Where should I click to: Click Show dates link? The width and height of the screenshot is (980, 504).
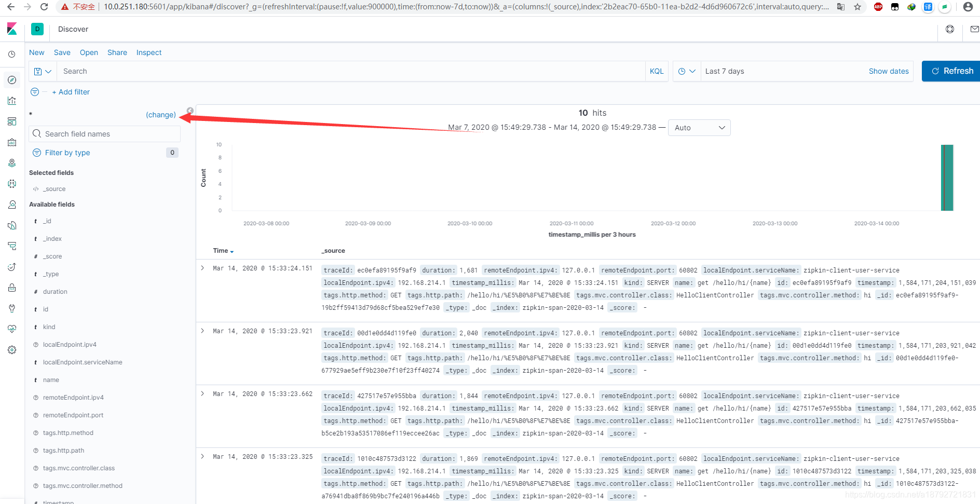point(889,71)
